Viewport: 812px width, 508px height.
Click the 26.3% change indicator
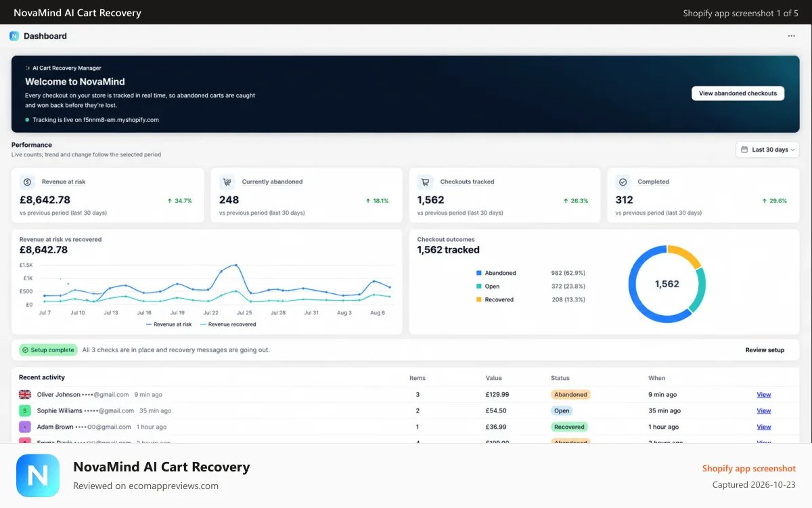[x=576, y=200]
